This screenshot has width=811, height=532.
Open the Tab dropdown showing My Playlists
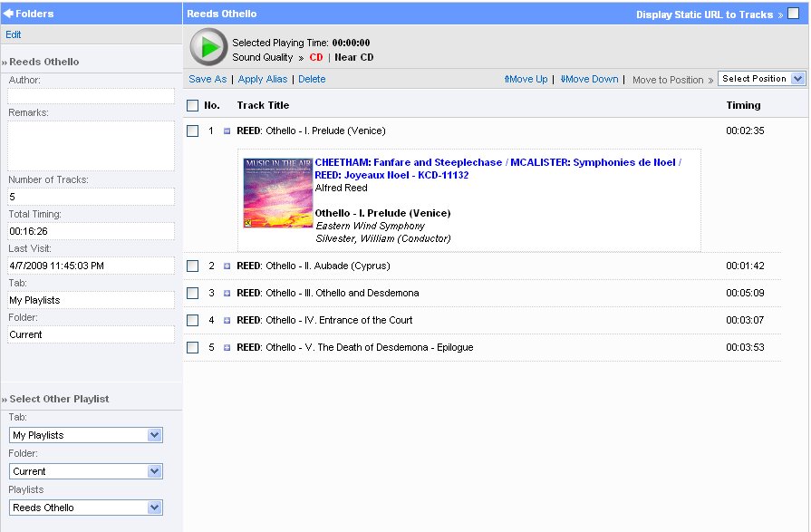tap(86, 435)
